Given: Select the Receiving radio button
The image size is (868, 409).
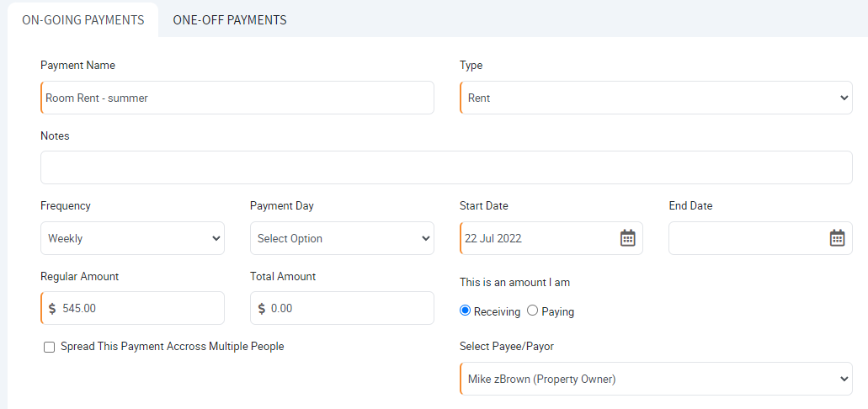Looking at the screenshot, I should pyautogui.click(x=465, y=311).
